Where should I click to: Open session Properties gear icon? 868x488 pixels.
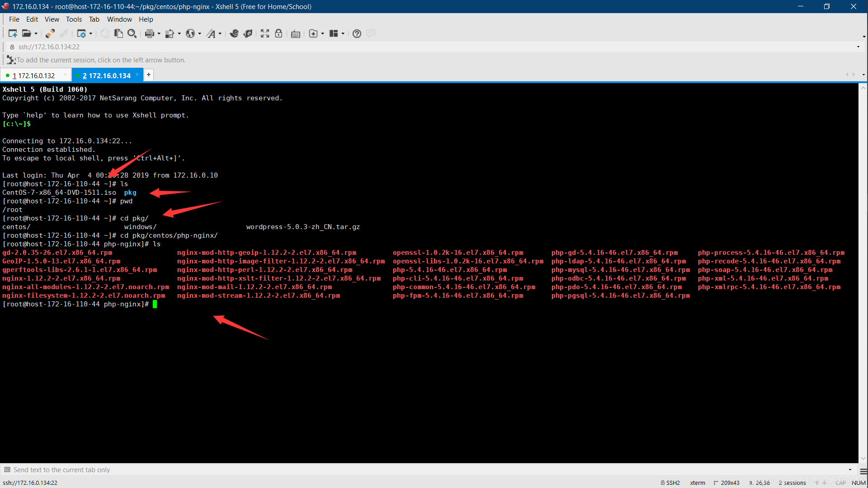coord(81,33)
